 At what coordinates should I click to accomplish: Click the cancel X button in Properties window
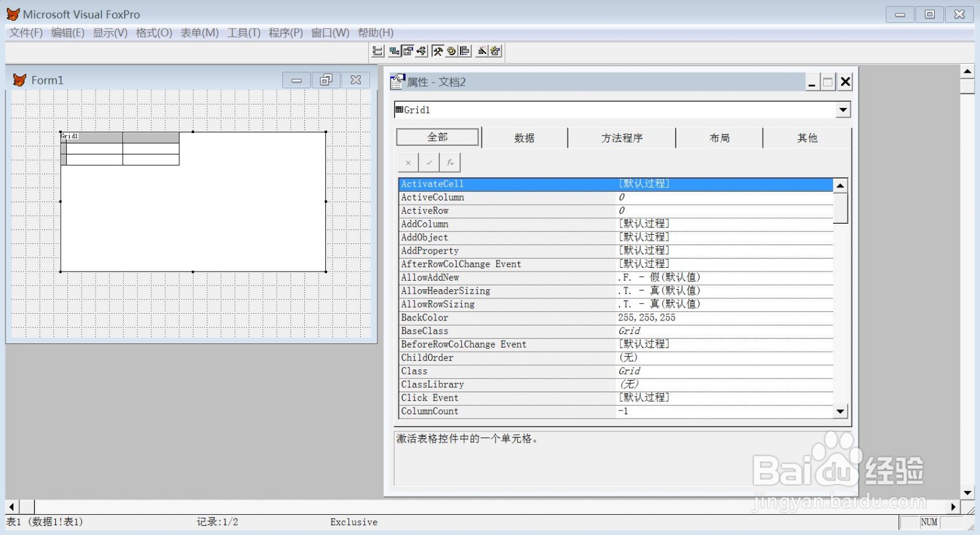point(408,162)
